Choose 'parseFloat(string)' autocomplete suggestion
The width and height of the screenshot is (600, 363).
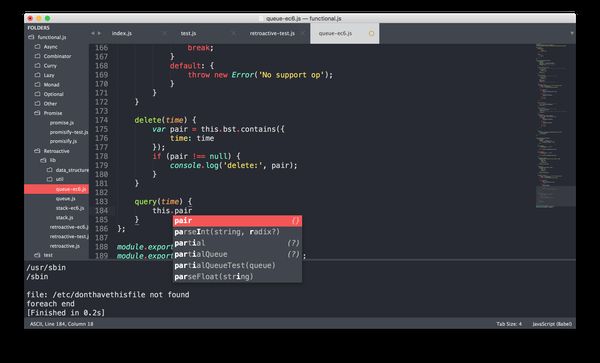pos(237,277)
